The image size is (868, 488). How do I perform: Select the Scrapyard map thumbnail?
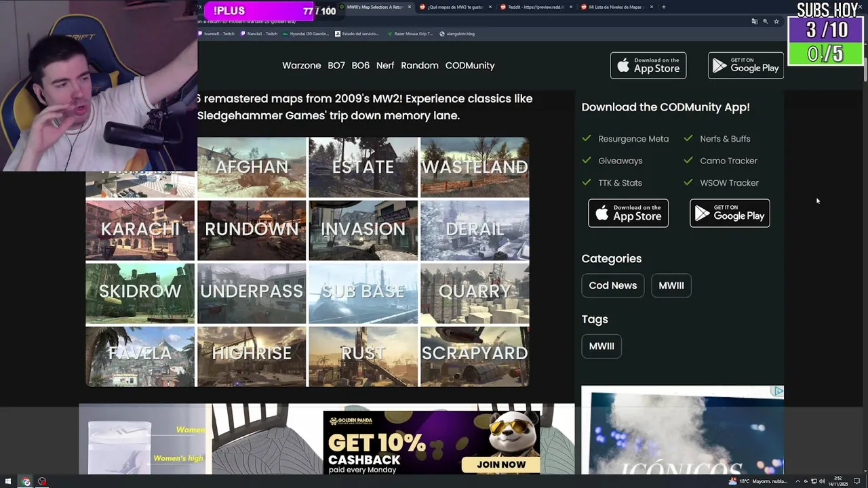click(x=474, y=355)
